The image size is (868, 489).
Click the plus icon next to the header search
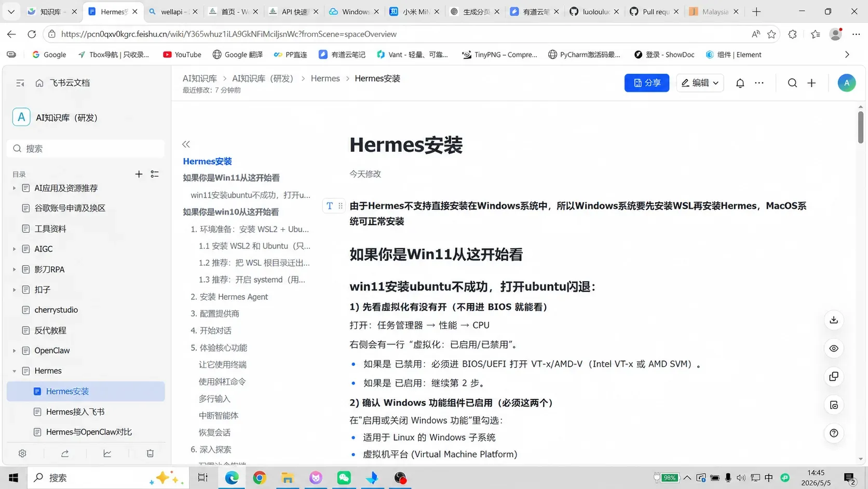(x=811, y=83)
